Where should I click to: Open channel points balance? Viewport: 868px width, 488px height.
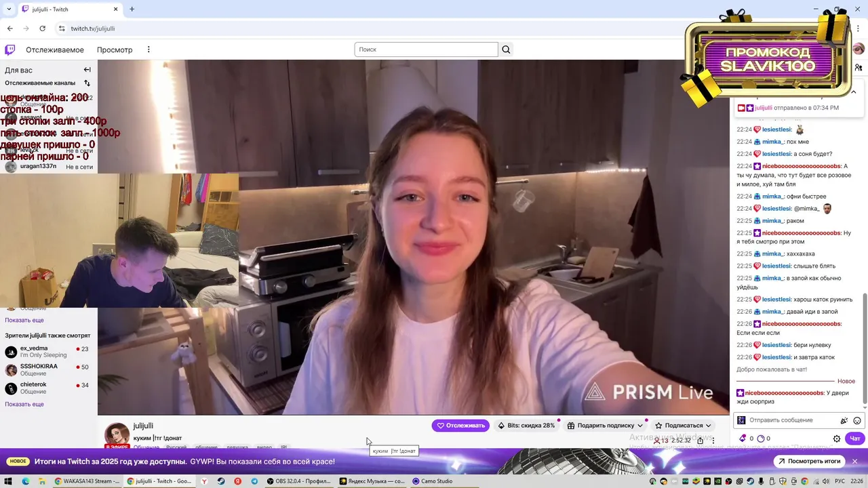click(x=764, y=439)
